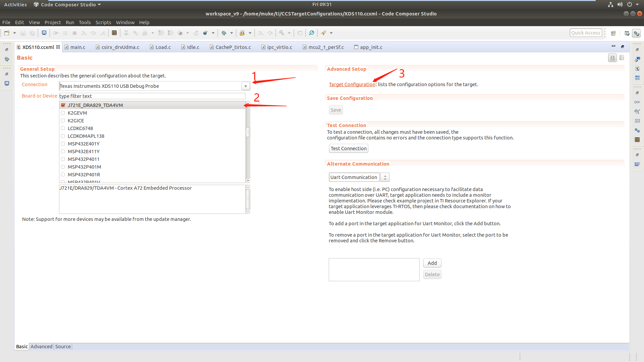Click the Board or Device filter text field
This screenshot has width=644, height=362.
[x=152, y=96]
